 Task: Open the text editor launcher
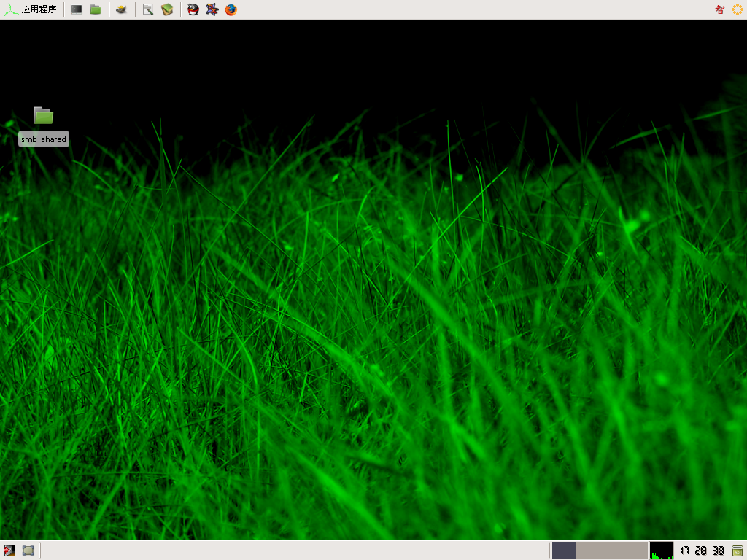[148, 9]
